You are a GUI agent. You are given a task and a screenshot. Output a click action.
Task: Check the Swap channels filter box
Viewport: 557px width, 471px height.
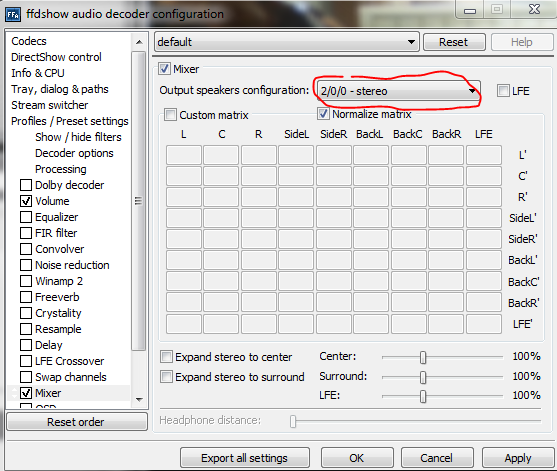tap(26, 377)
